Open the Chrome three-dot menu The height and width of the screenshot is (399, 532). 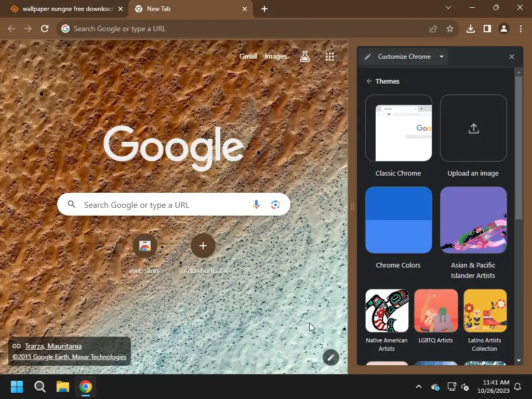521,29
